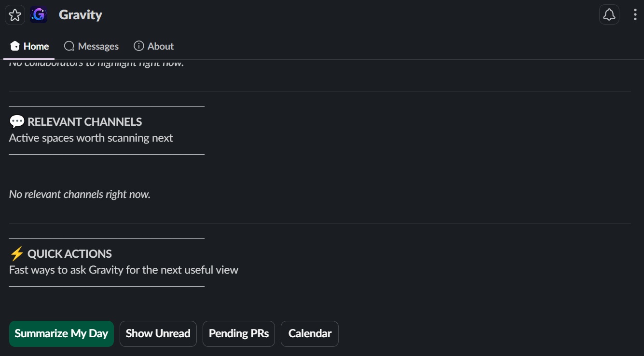644x356 pixels.
Task: Star the Gravity app as a favorite
Action: click(x=15, y=15)
